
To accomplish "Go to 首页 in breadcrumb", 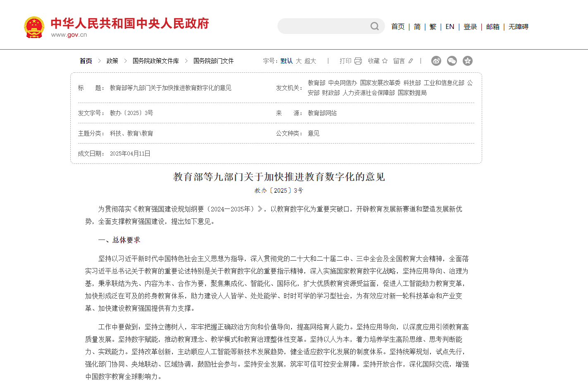I will (x=86, y=61).
